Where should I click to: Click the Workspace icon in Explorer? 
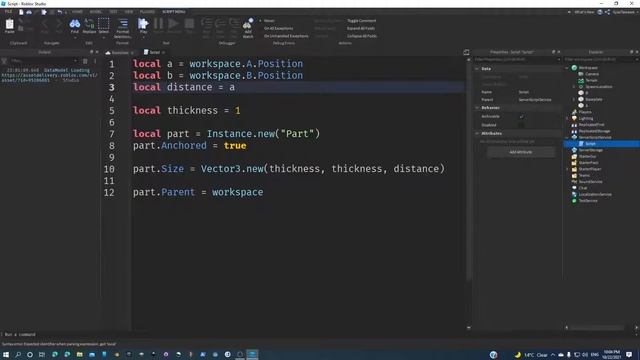574,68
